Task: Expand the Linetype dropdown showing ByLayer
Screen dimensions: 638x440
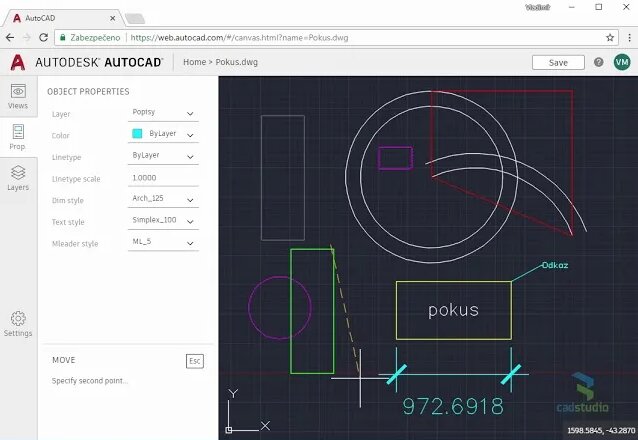Action: coord(163,156)
